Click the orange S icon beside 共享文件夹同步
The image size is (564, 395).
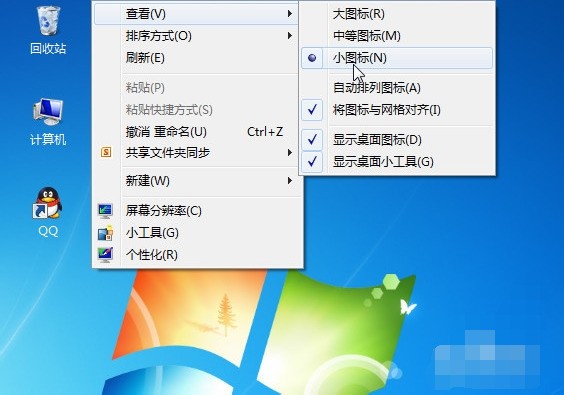click(106, 152)
